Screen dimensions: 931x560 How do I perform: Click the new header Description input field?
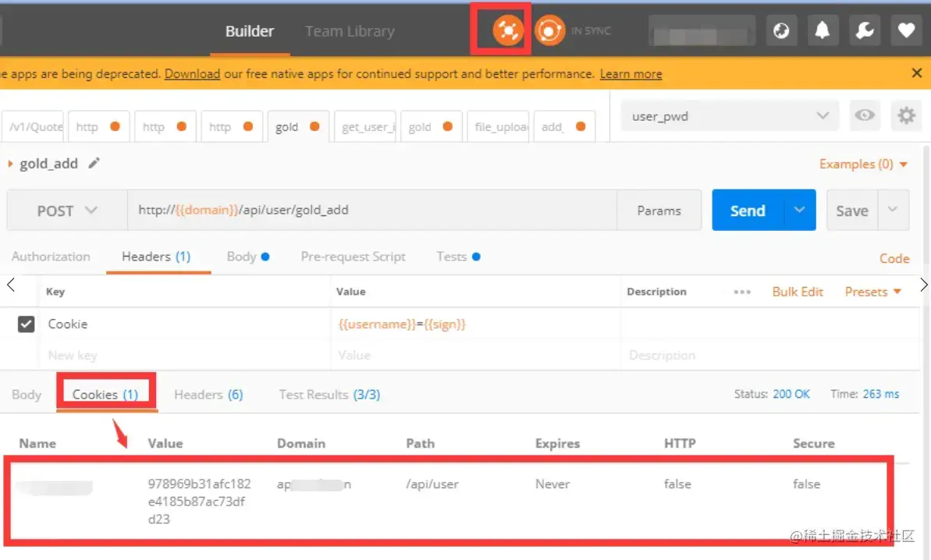(769, 355)
